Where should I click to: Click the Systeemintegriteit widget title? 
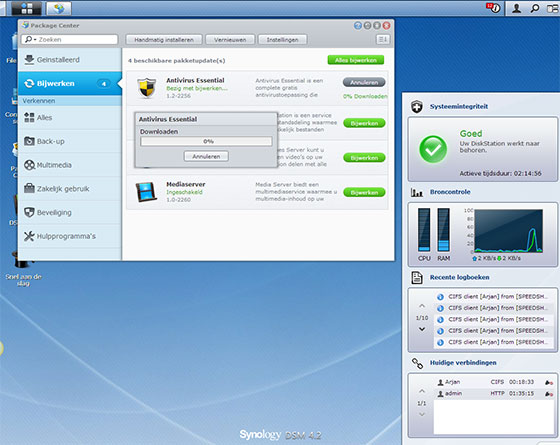point(459,106)
